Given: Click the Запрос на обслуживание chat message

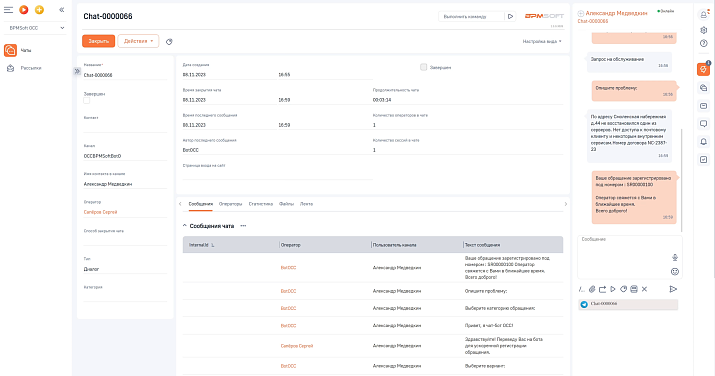Looking at the screenshot, I should [x=629, y=62].
